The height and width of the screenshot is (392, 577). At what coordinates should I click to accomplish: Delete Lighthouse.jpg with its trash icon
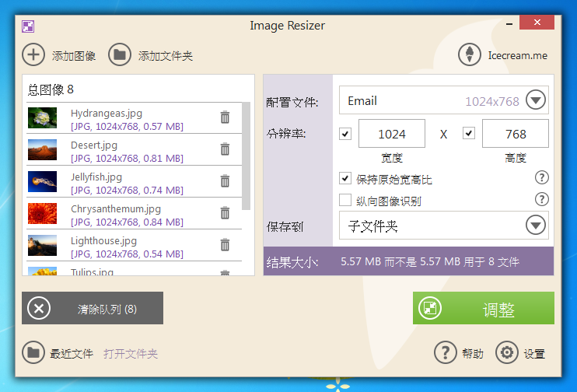[225, 245]
